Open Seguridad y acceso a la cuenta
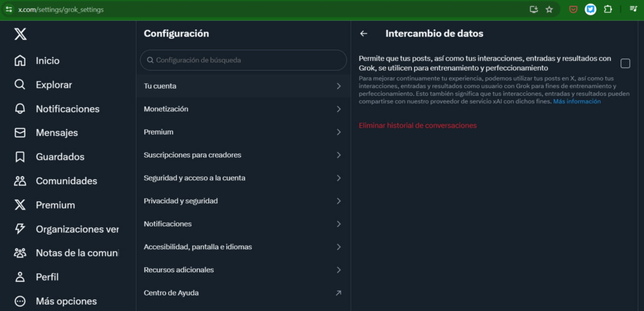Image resolution: width=644 pixels, height=311 pixels. pos(243,178)
